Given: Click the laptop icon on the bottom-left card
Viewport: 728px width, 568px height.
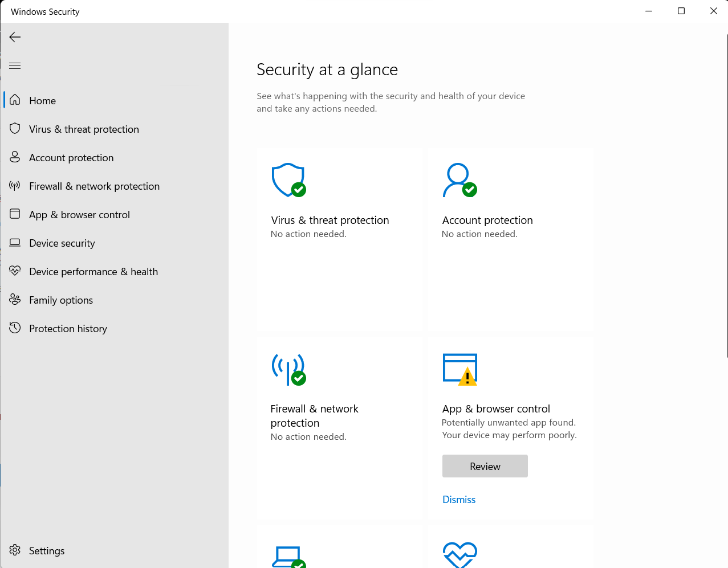Looking at the screenshot, I should (289, 557).
